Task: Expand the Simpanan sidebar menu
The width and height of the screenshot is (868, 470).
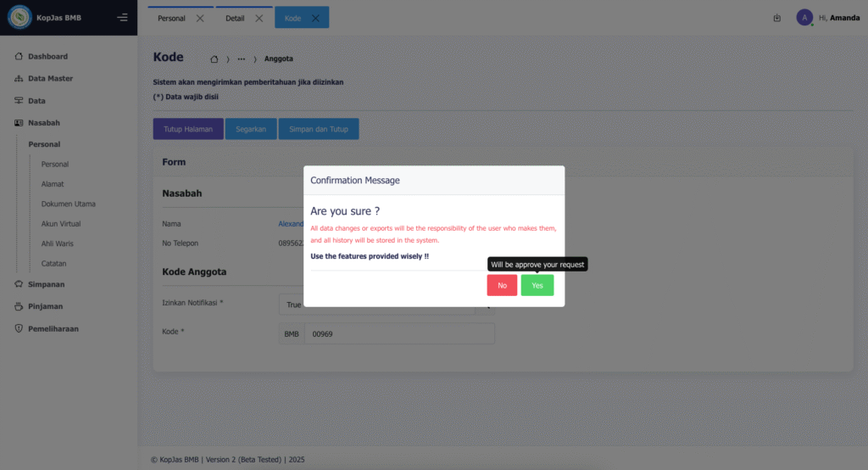Action: [46, 284]
